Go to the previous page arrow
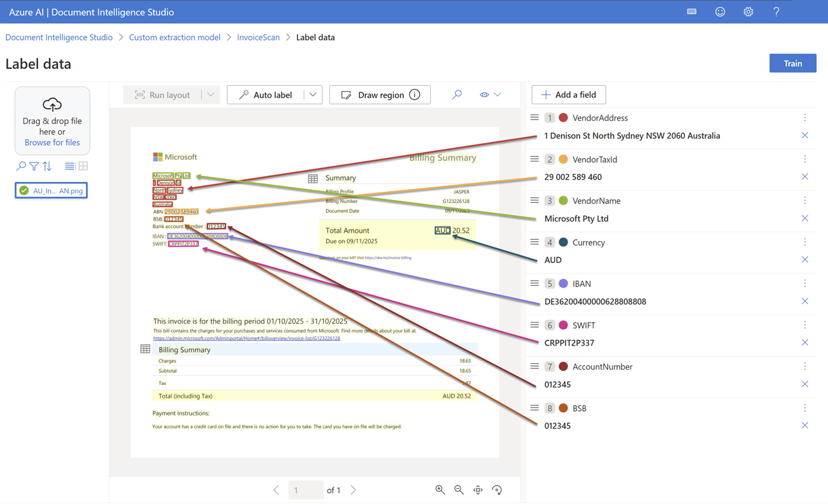This screenshot has width=828, height=504. pos(276,490)
